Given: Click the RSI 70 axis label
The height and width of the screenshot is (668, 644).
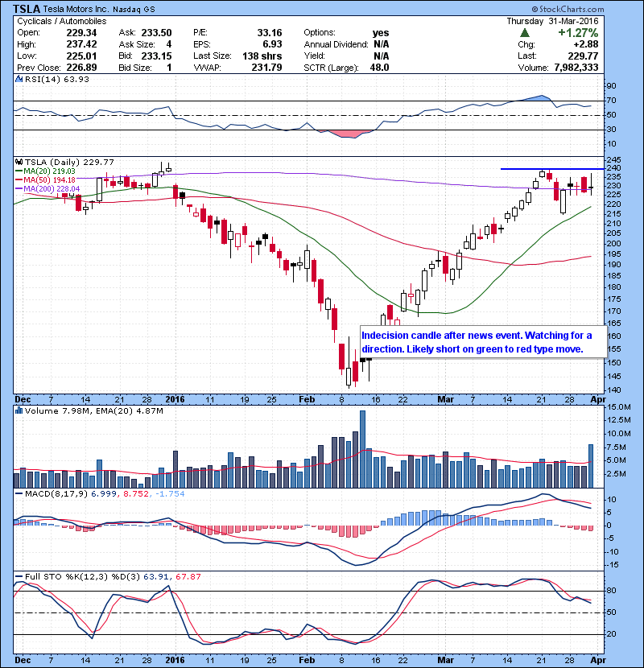Looking at the screenshot, I should coord(611,101).
